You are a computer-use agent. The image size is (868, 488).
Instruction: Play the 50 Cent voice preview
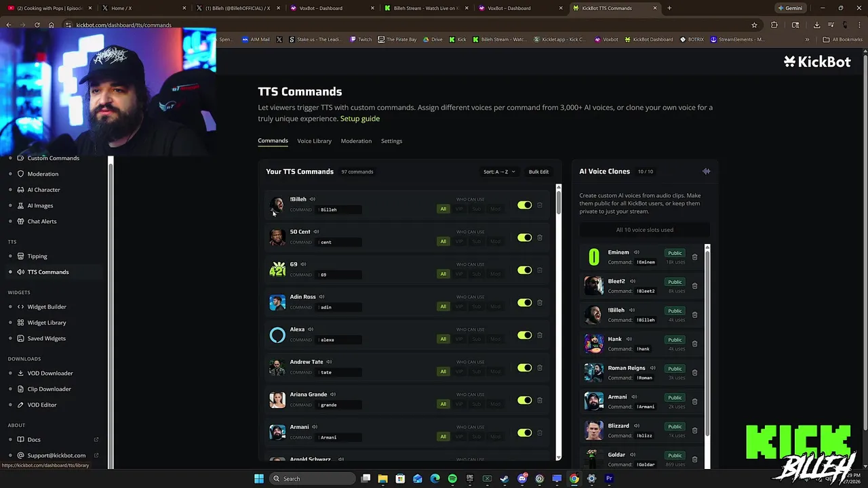point(316,232)
